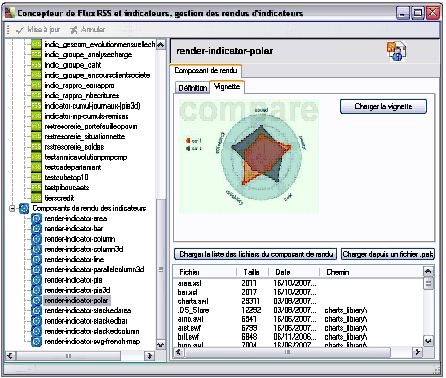
Task: Click Charger la liste des fichiers button
Action: click(x=256, y=254)
